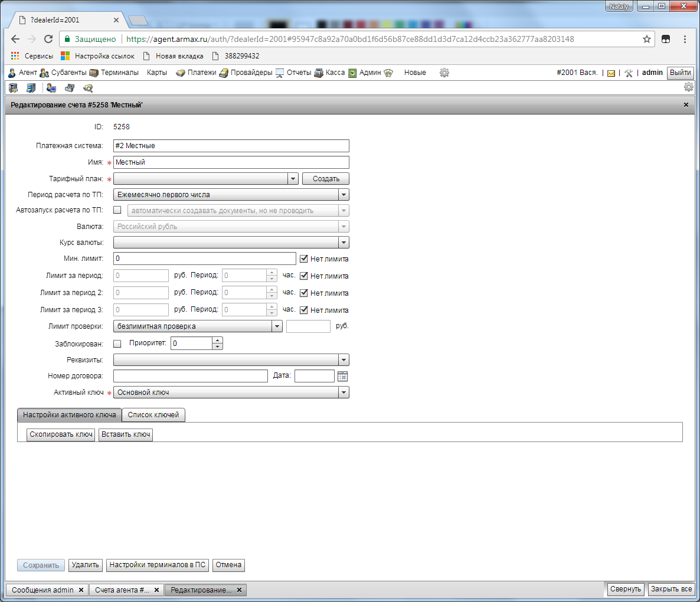Open the Субагенты menu

(x=63, y=73)
